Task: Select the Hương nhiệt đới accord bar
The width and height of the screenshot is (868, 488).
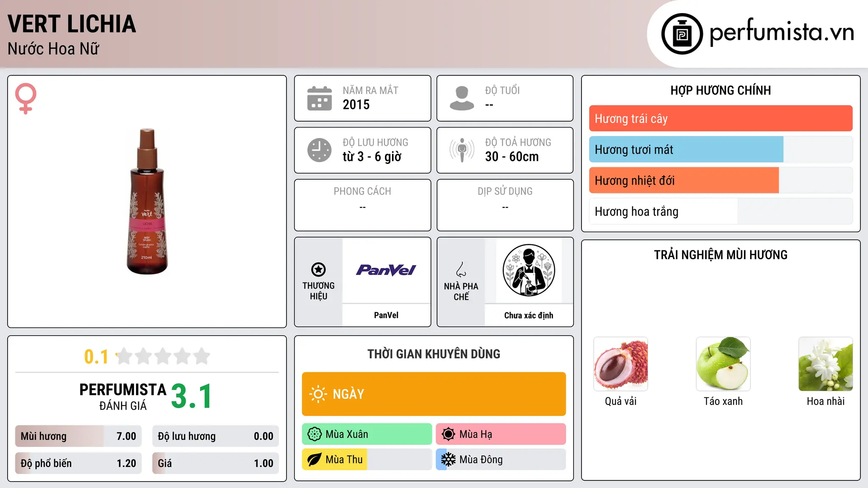Action: (721, 180)
